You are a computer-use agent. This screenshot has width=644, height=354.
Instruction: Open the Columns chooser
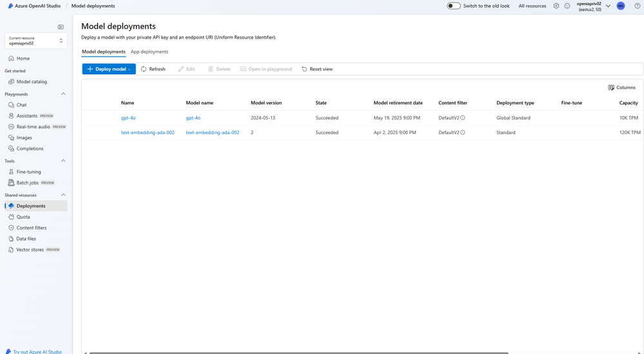pos(622,88)
